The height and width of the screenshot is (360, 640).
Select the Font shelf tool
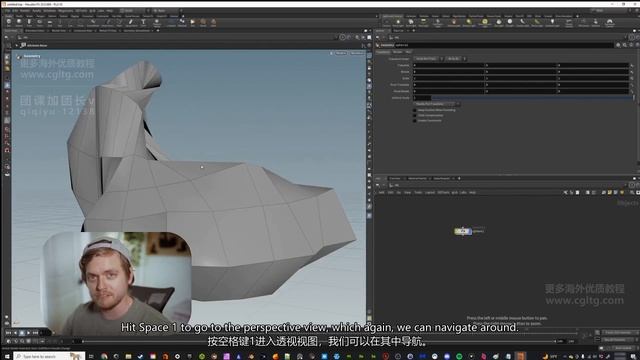coord(143,22)
